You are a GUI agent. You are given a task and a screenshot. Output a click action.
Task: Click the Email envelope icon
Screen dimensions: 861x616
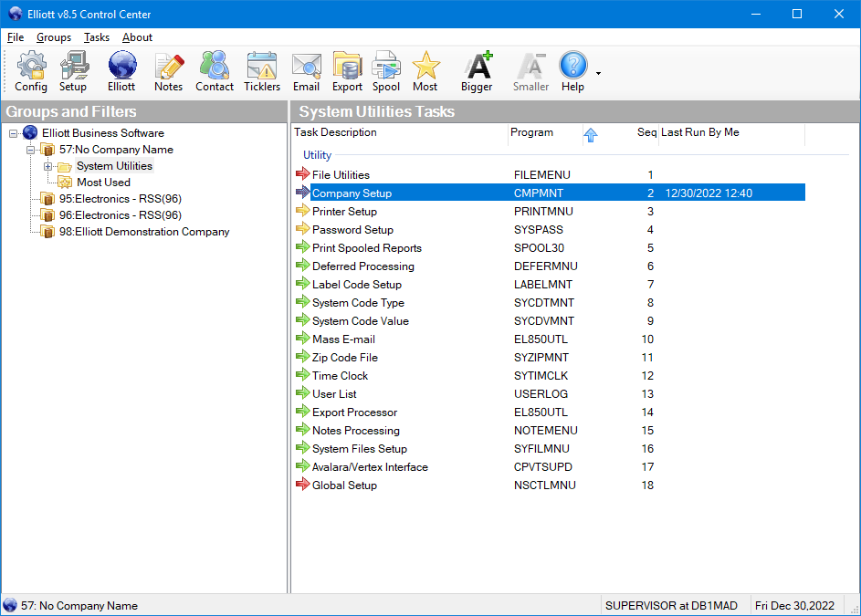[x=306, y=71]
